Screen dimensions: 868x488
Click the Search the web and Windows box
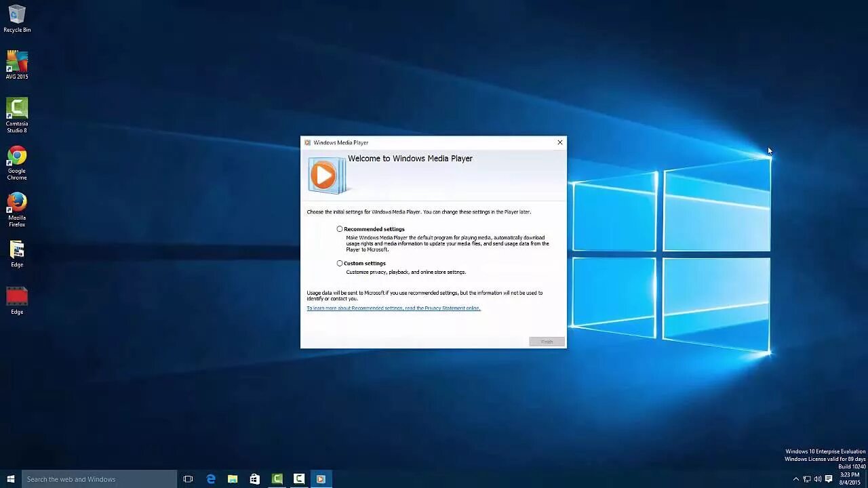coord(100,479)
